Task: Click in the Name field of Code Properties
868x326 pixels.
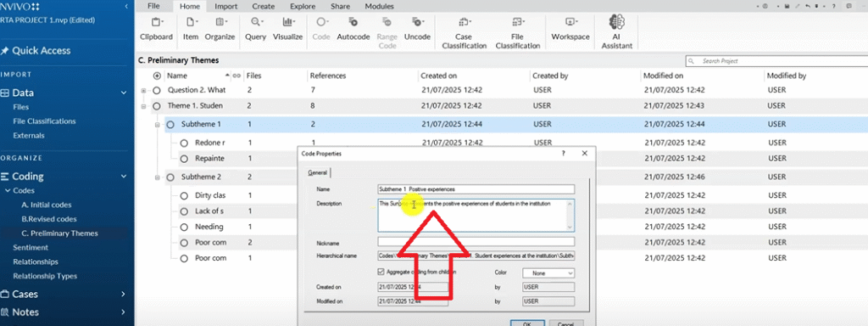Action: point(476,189)
